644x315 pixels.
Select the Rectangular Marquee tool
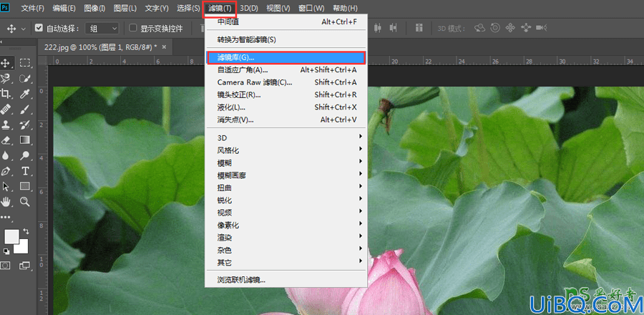coord(25,63)
